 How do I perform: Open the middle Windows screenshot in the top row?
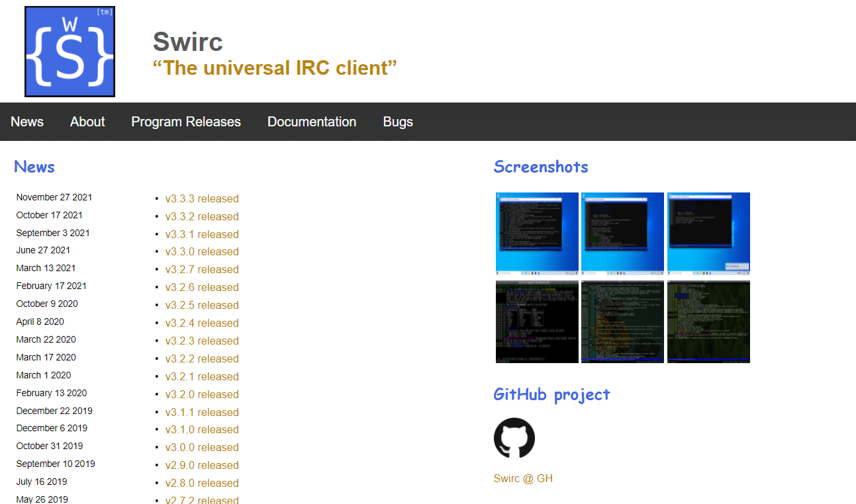click(x=622, y=233)
